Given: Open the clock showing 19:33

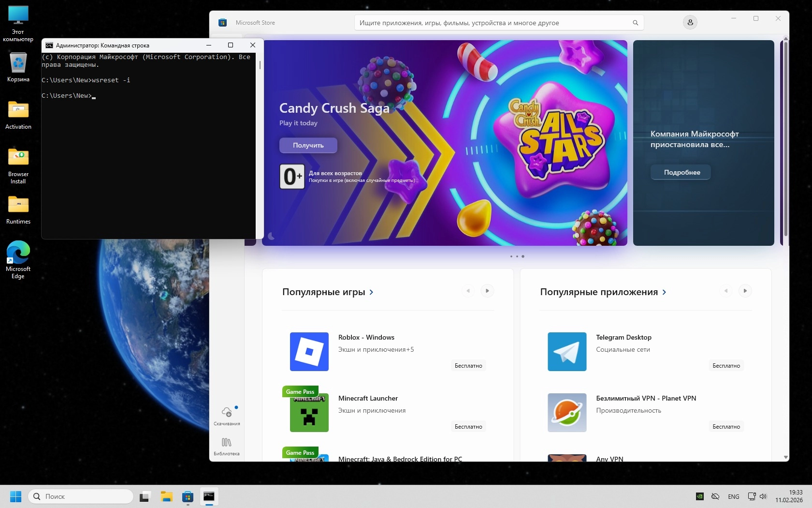Looking at the screenshot, I should pos(789,496).
